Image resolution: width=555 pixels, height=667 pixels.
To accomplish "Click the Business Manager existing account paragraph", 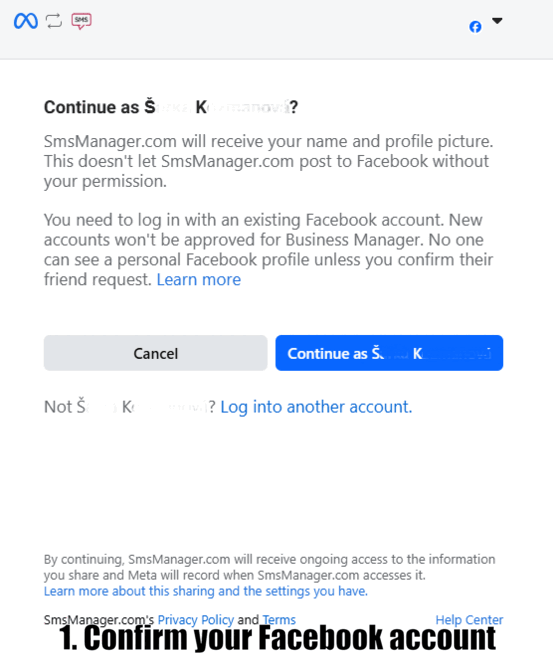I will pos(269,250).
